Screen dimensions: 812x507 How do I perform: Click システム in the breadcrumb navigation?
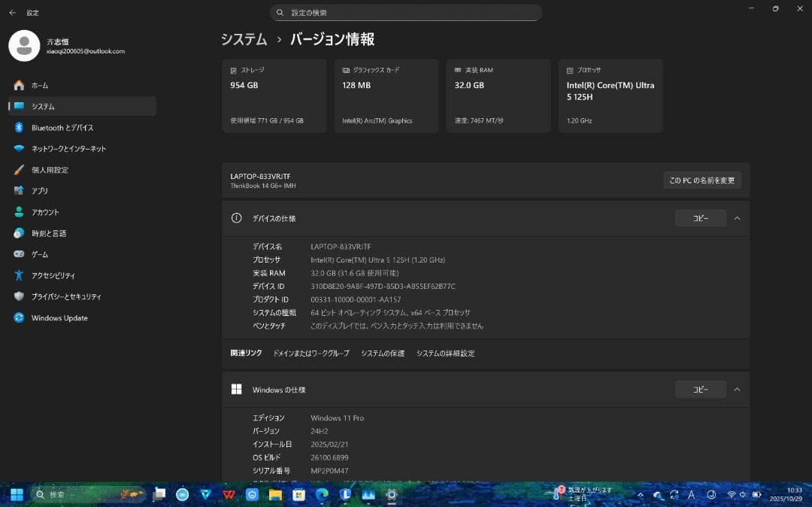point(244,39)
